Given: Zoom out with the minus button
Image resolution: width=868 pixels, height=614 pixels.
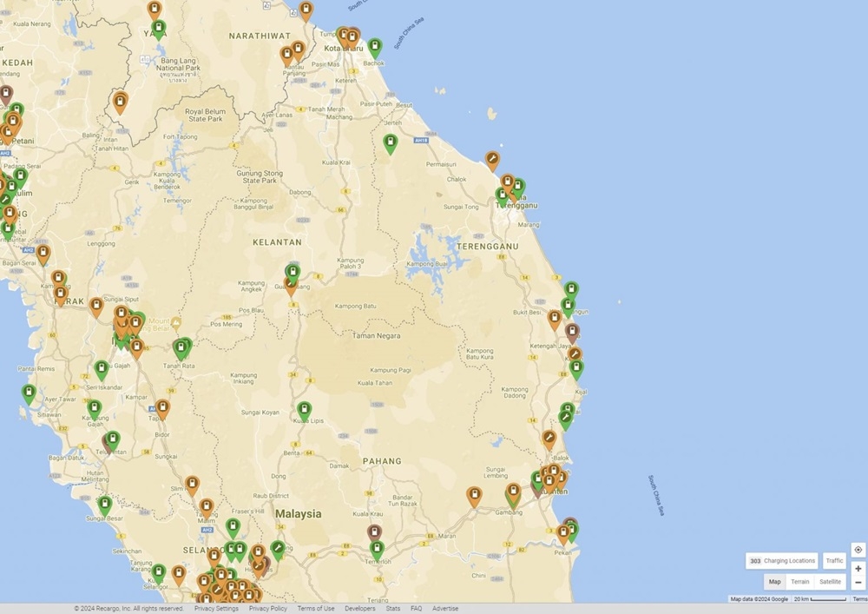Looking at the screenshot, I should [x=858, y=583].
